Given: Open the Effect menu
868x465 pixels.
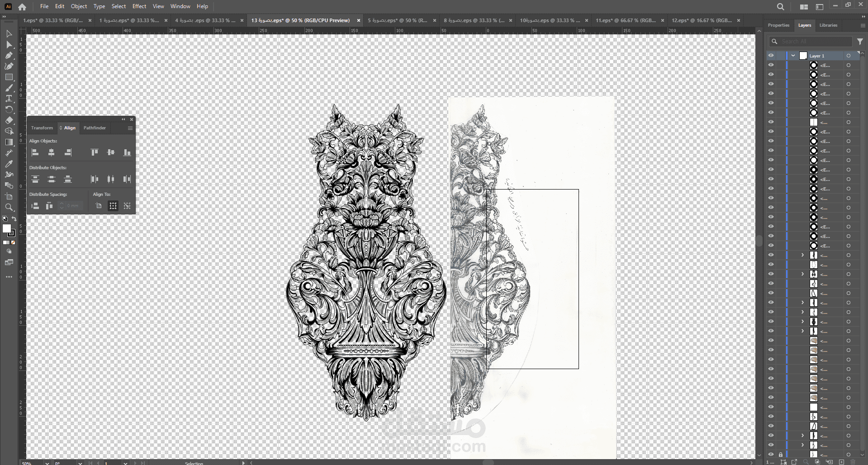Looking at the screenshot, I should (x=139, y=6).
